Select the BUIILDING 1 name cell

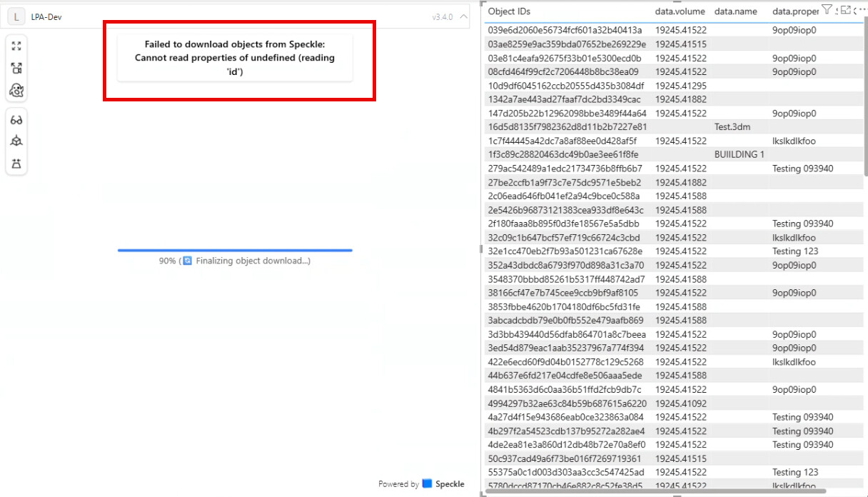[x=739, y=155]
